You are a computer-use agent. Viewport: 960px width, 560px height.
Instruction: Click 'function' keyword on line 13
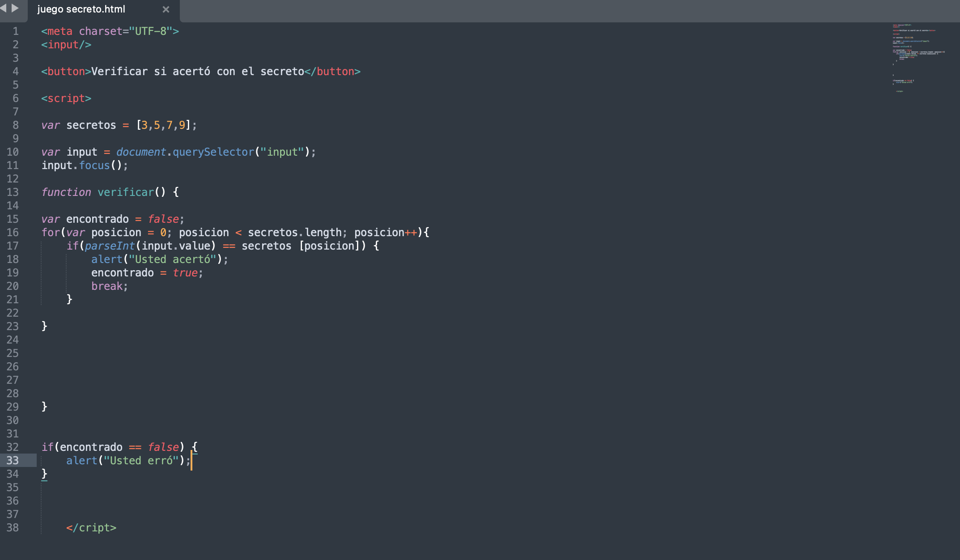[66, 192]
